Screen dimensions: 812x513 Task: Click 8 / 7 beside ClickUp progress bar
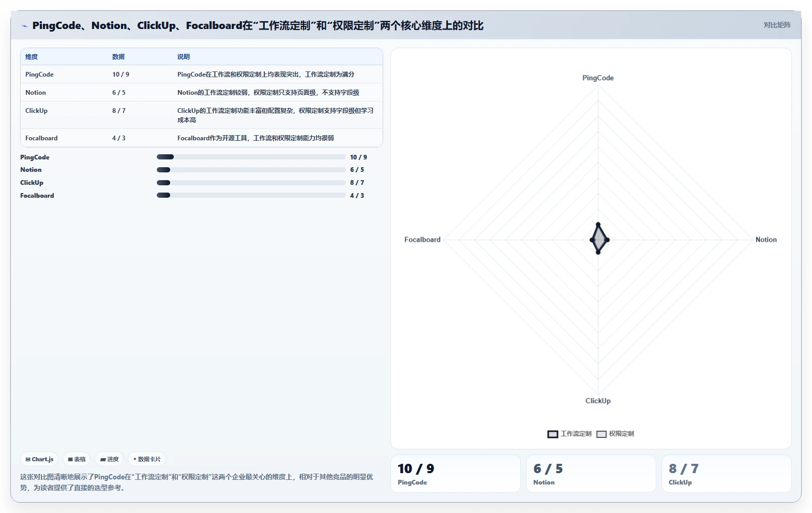357,183
